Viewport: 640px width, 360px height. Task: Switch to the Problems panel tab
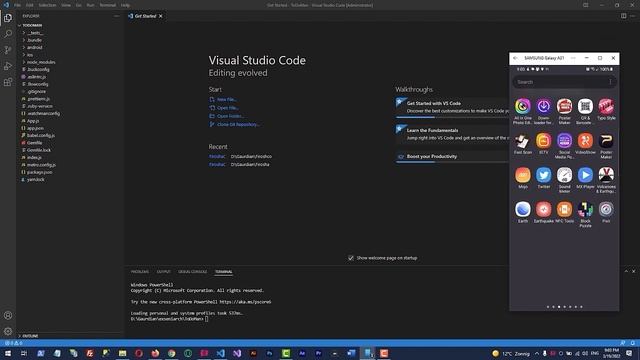[140, 272]
